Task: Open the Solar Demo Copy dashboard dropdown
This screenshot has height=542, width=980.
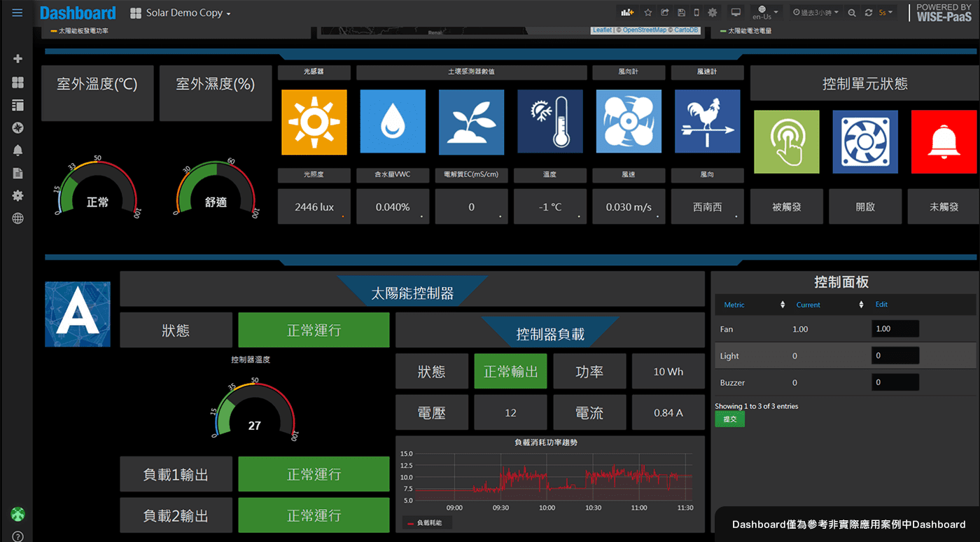Action: (x=181, y=13)
